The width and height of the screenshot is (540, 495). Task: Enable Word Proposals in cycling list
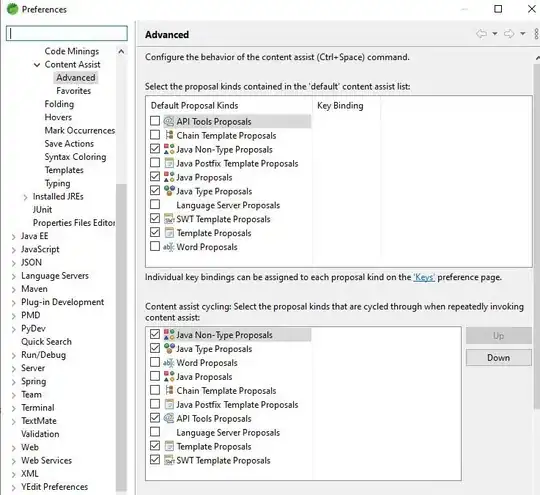tap(155, 362)
